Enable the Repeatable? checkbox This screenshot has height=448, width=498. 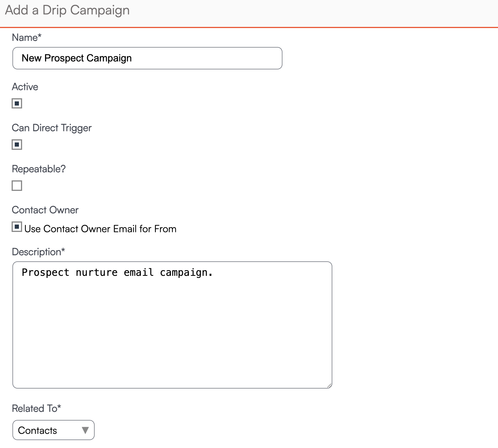click(x=17, y=186)
